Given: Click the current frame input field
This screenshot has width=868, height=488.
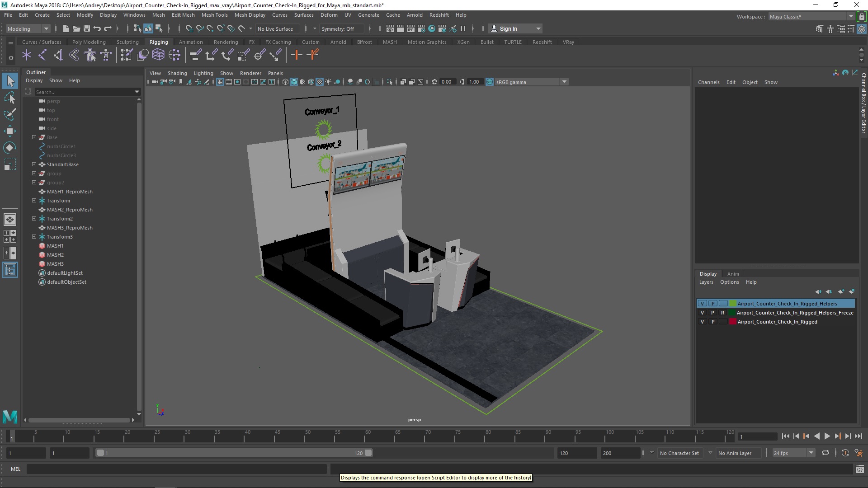Looking at the screenshot, I should coord(757,436).
